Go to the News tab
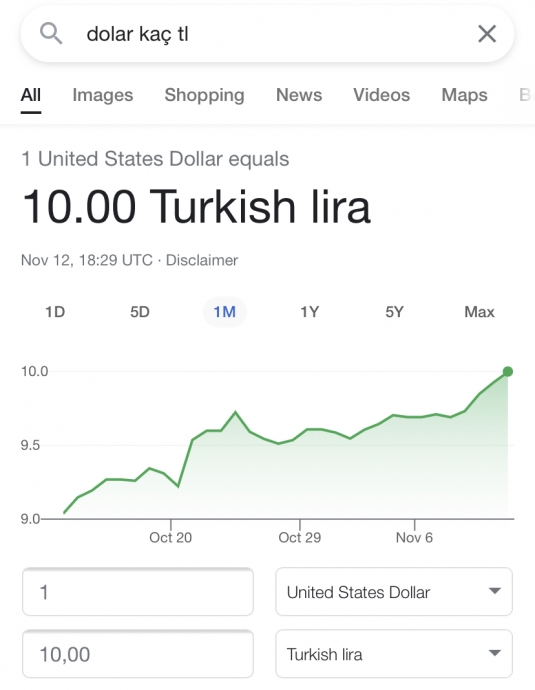 299,95
